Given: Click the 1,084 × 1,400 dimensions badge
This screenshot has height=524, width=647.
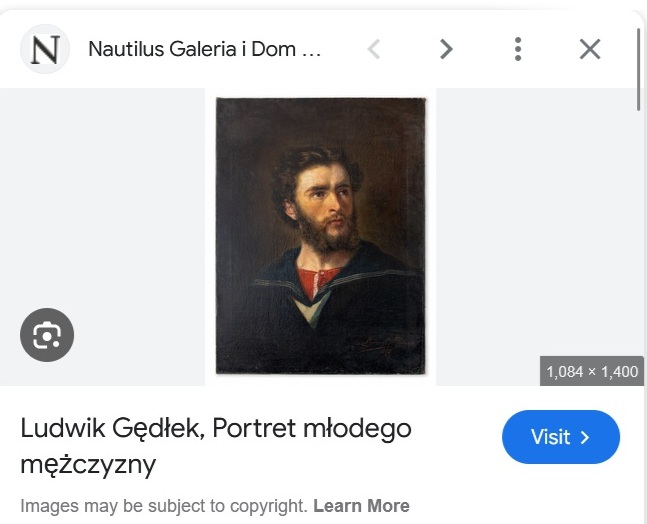Looking at the screenshot, I should point(592,371).
